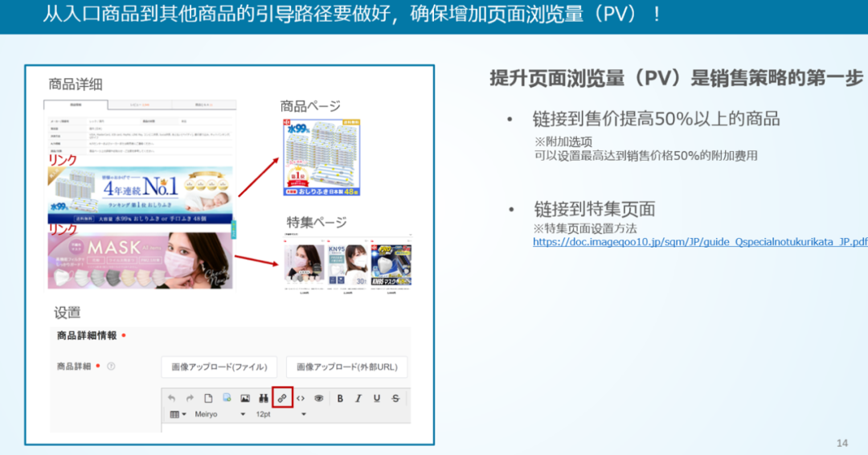Click inside the editor text area
This screenshot has width=868, height=455.
pos(285,428)
